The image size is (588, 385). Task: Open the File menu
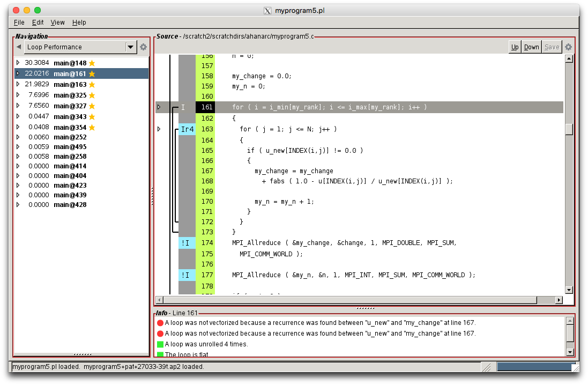[x=19, y=23]
